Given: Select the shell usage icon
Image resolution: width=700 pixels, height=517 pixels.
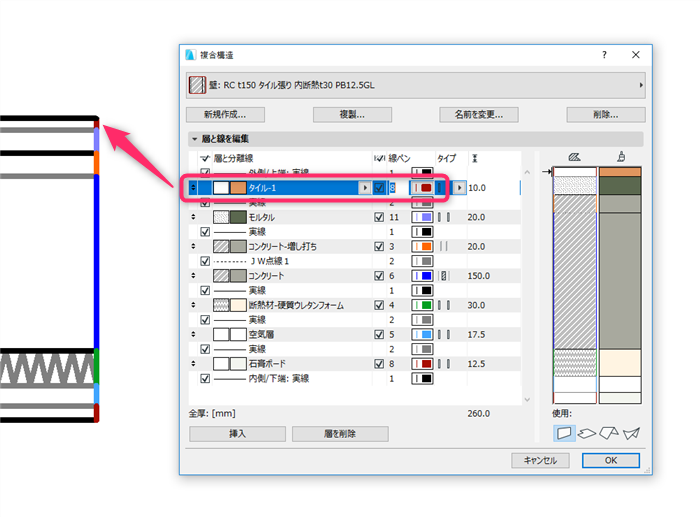Looking at the screenshot, I should 631,433.
